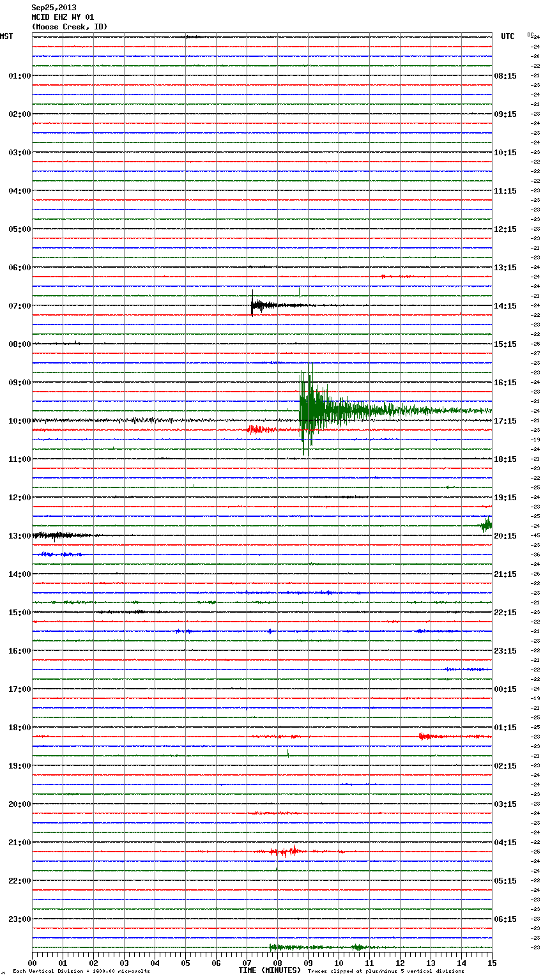Click the "08:15" UTC time label

click(505, 76)
